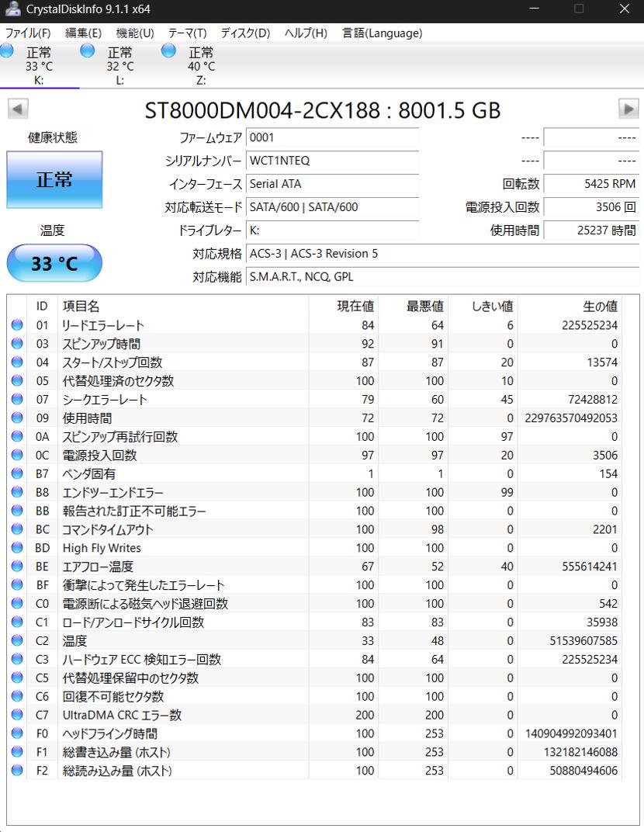Switch to the Z: disk at 40 °C

coord(201,66)
